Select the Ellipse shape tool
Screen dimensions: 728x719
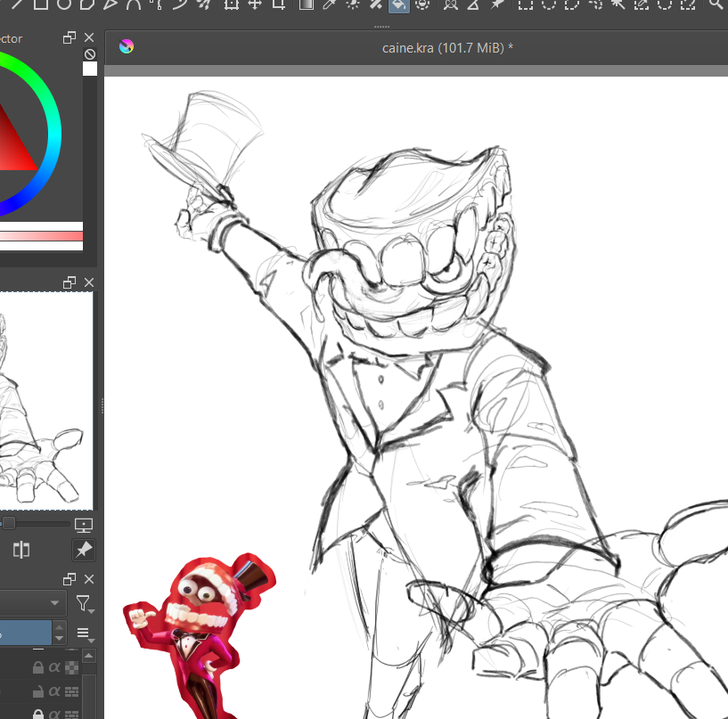[64, 4]
